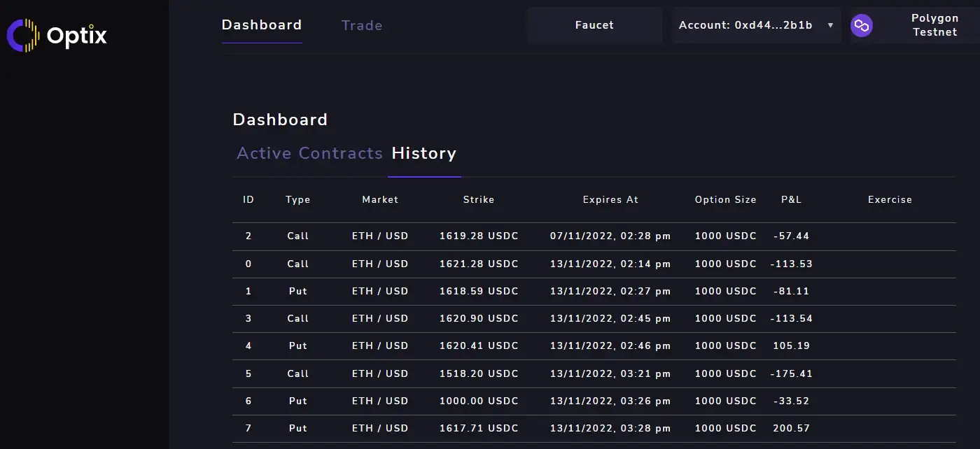Click the Account 0xd44...2b1b selector
This screenshot has height=449, width=980.
[x=745, y=25]
